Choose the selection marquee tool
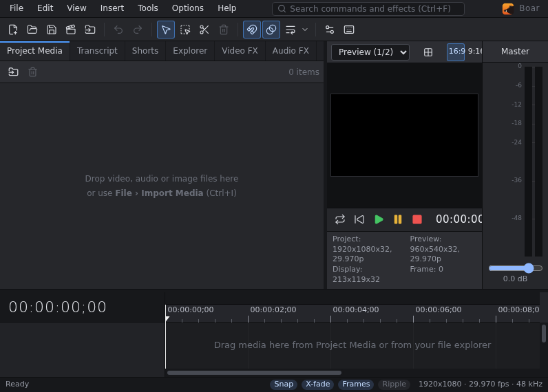 (185, 30)
